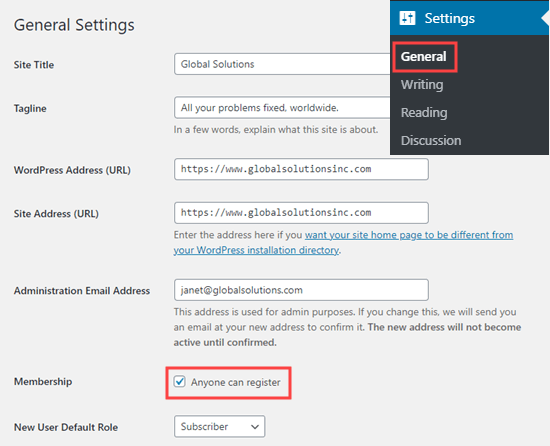
Task: Open the General settings submenu item
Action: (x=423, y=56)
